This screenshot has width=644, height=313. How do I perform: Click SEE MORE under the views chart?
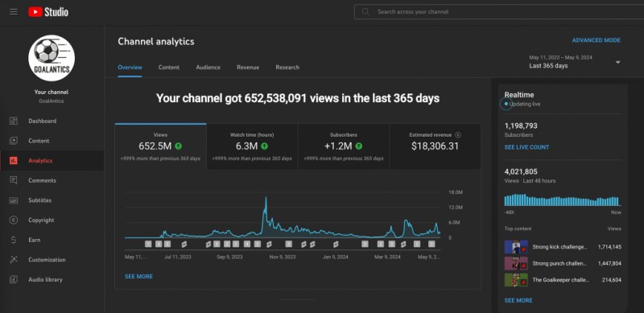pos(138,277)
